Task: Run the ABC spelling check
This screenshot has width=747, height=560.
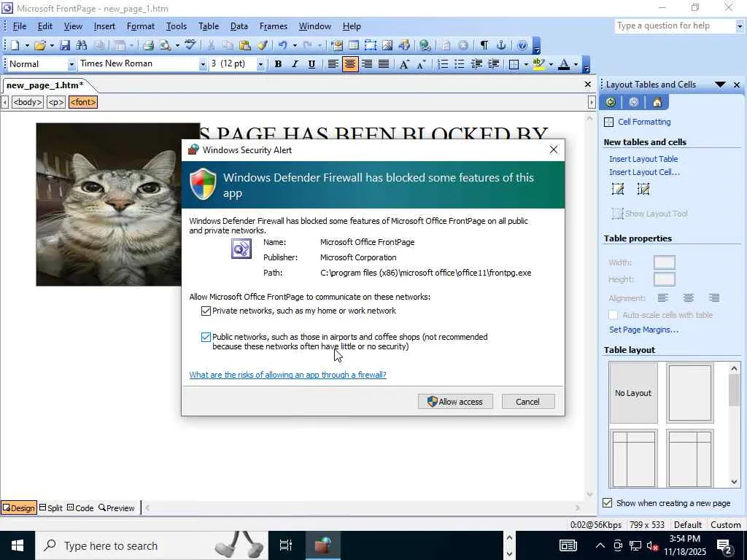Action: 190,45
